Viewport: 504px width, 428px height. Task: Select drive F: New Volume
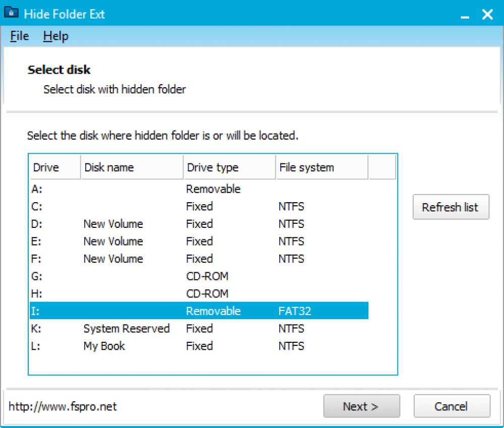pyautogui.click(x=151, y=259)
